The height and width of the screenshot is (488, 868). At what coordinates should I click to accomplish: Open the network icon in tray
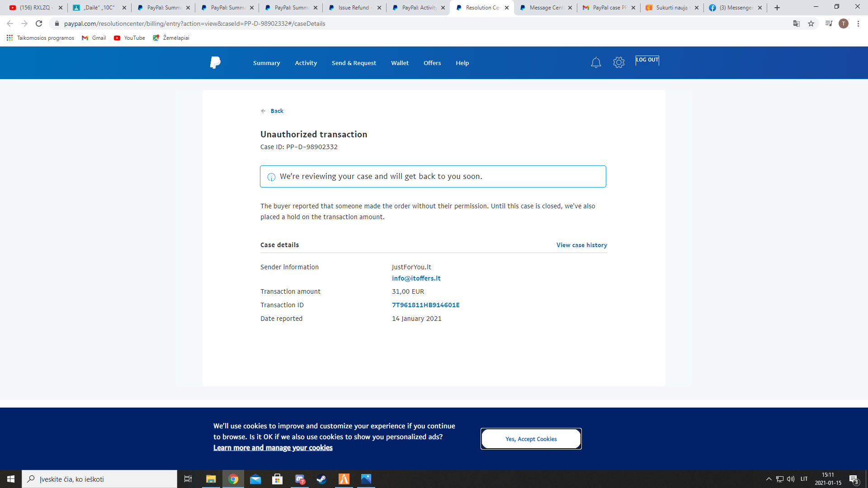pos(780,479)
